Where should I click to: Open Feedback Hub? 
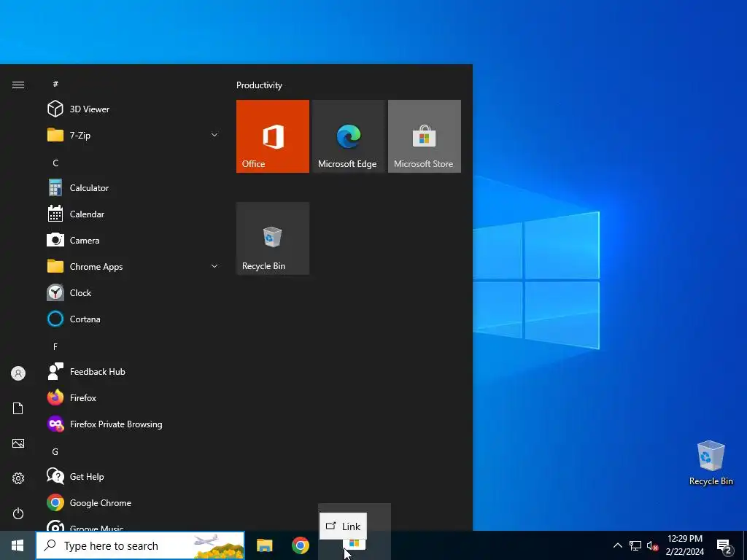click(x=133, y=371)
